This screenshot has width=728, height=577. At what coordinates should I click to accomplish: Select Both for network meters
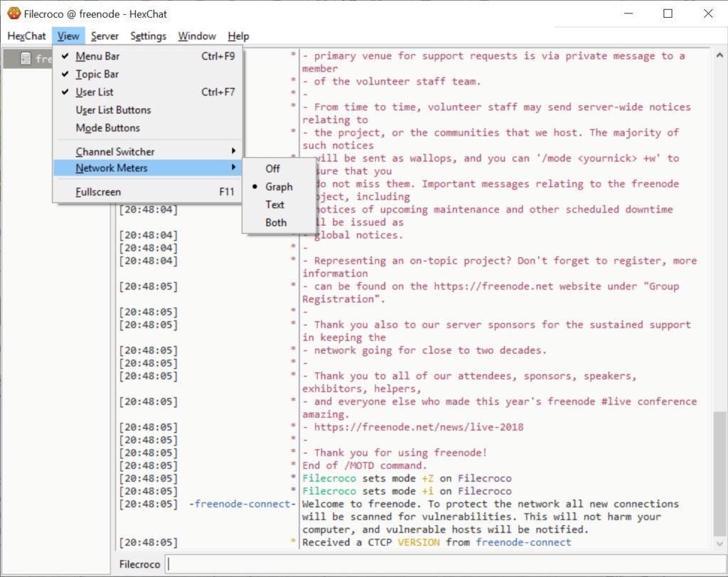[x=279, y=222]
